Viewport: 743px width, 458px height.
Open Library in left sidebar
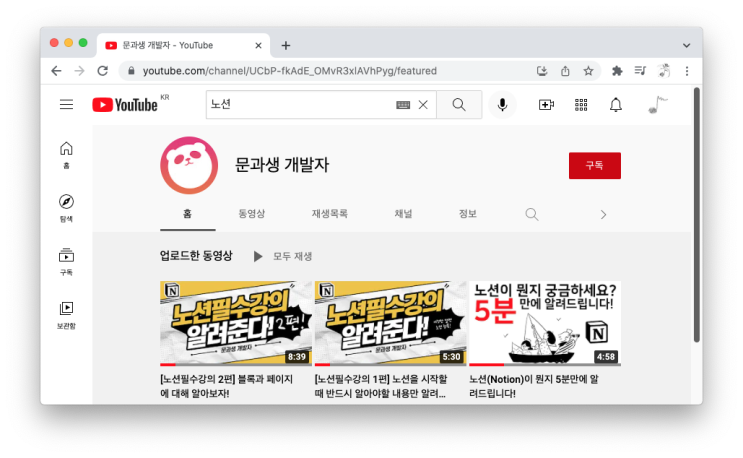pos(66,315)
